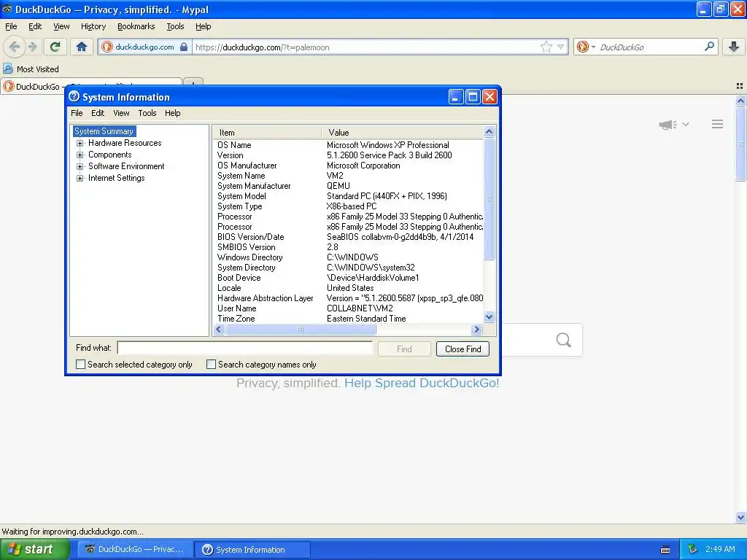Viewport: 747px width, 560px height.
Task: Open Mypal History menu
Action: [93, 26]
